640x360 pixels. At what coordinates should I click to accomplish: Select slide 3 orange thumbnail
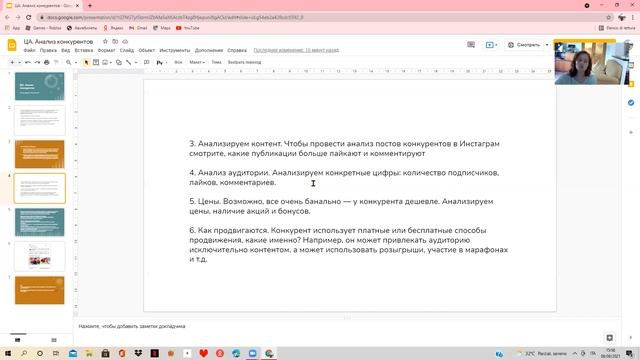[x=40, y=154]
